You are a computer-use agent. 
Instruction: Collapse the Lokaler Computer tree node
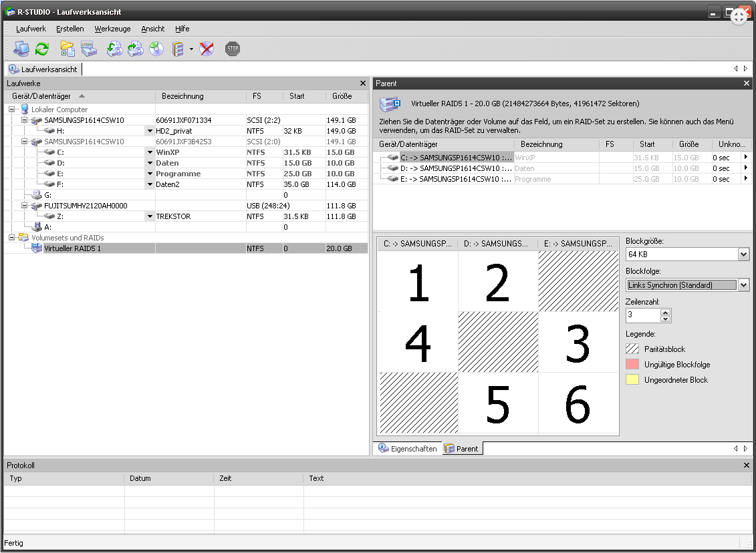[12, 110]
